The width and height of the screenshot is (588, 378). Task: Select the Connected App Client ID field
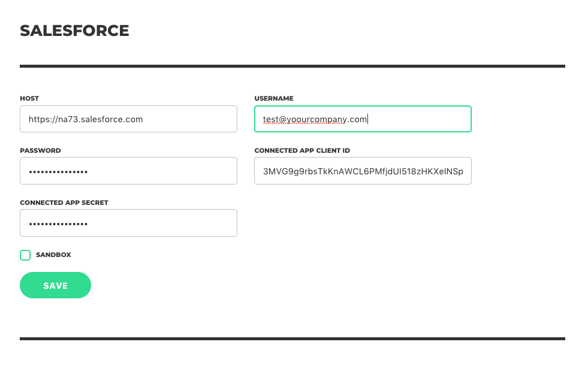(363, 171)
